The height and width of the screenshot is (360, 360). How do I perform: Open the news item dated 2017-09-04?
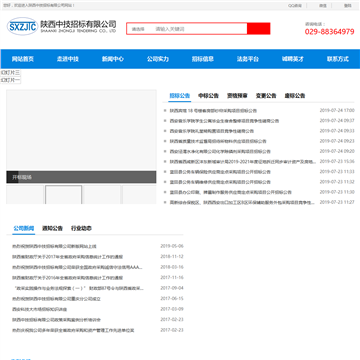78,288
